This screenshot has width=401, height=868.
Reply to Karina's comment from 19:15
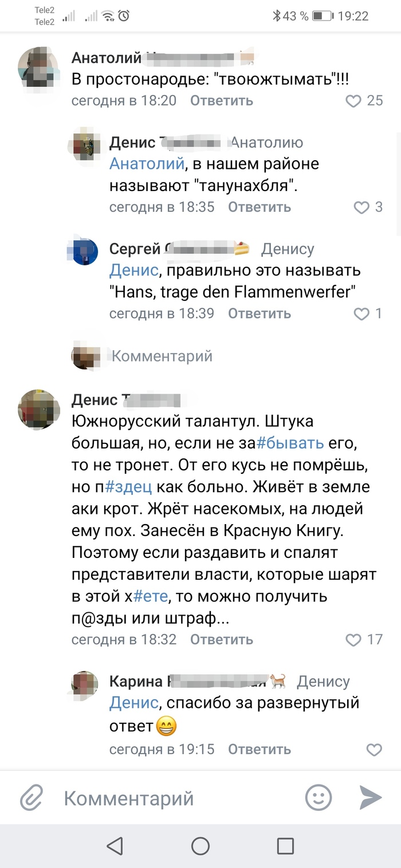[x=259, y=750]
